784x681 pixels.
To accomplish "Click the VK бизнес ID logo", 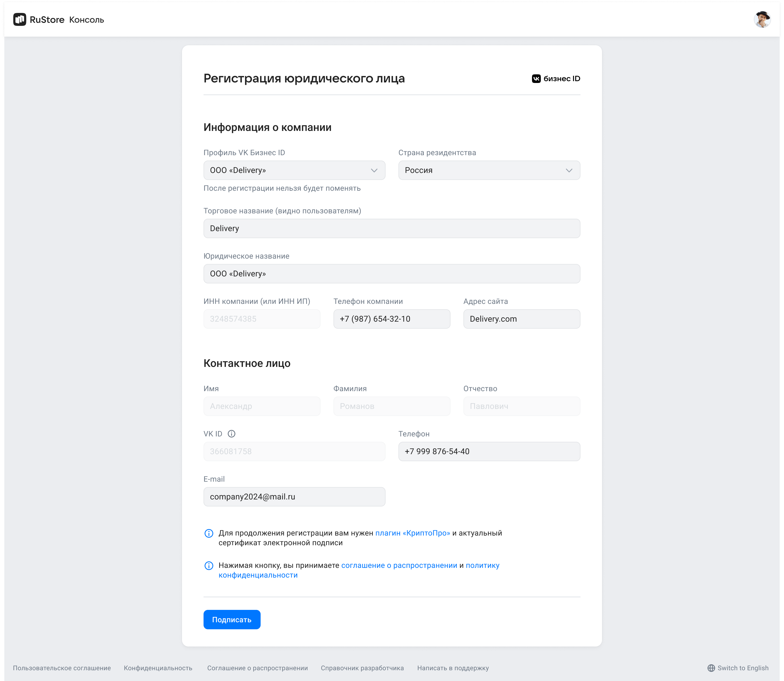I will [x=556, y=79].
